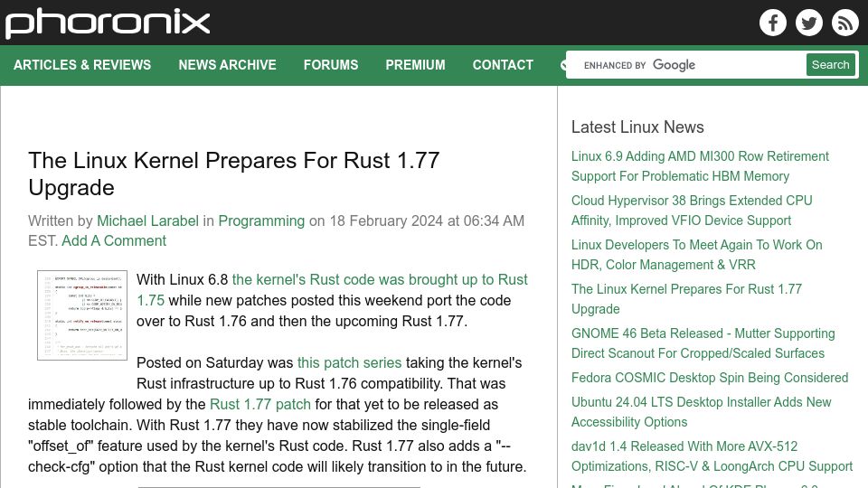Open Linux 6.9 AMD MI300 news link
The width and height of the screenshot is (868, 488).
[700, 166]
